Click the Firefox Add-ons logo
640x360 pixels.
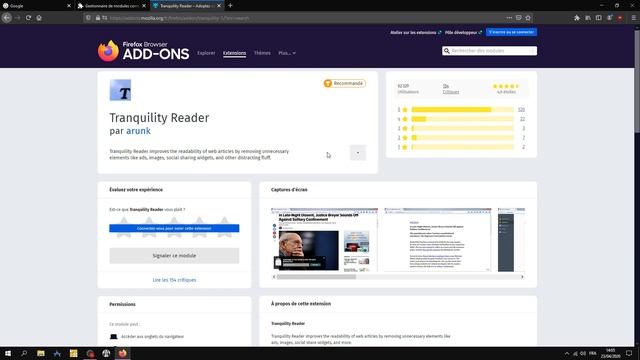143,51
